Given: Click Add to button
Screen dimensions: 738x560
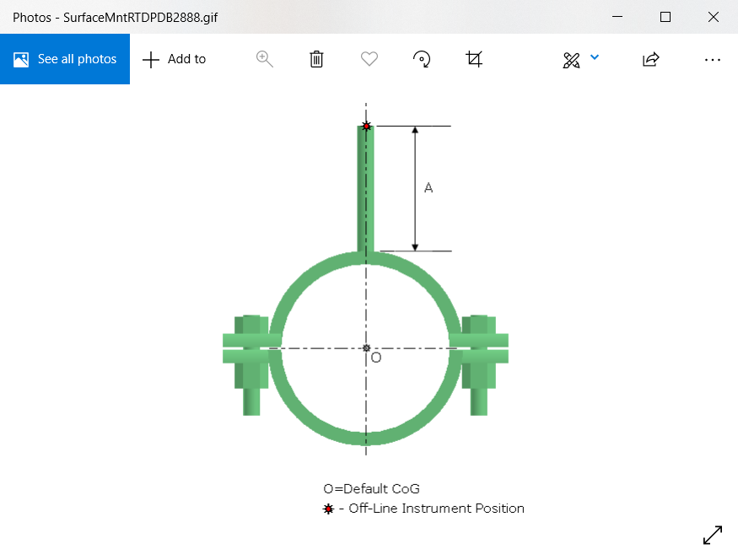Looking at the screenshot, I should pos(174,59).
